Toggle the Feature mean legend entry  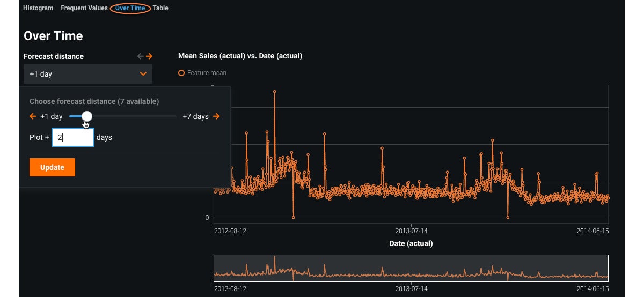coord(202,73)
